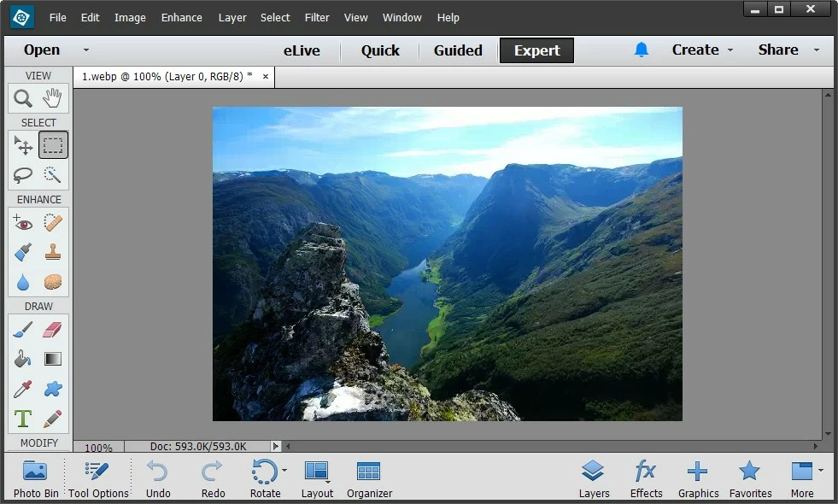Viewport: 838px width, 504px height.
Task: Select the Paint Bucket tool
Action: [23, 359]
